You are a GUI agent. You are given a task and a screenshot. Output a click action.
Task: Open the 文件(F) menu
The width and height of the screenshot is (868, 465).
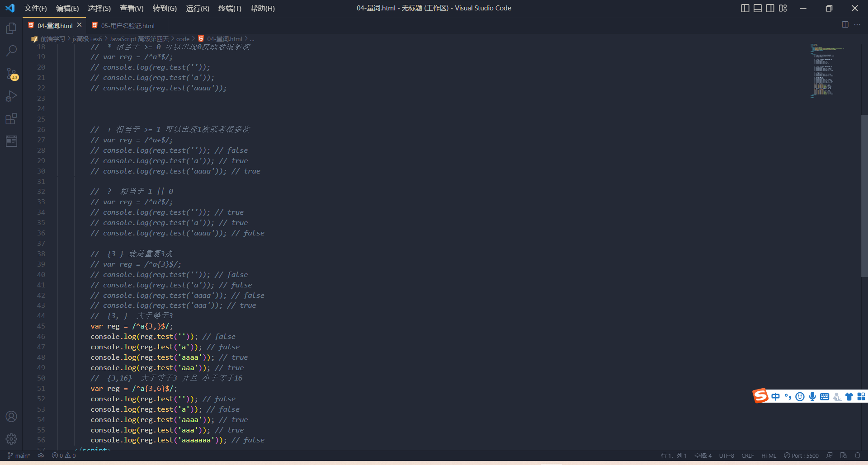pos(35,8)
